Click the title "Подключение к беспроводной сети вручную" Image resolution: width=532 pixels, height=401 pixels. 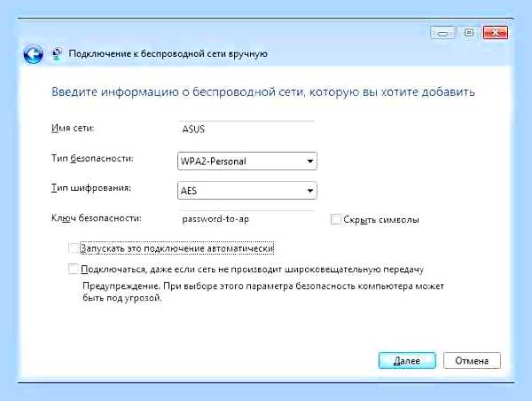click(168, 53)
